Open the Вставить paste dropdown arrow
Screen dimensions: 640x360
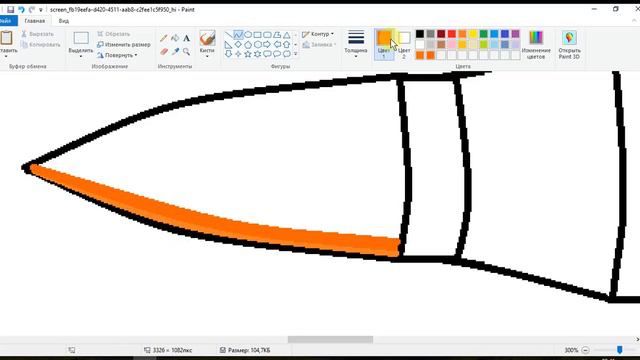pos(6,56)
